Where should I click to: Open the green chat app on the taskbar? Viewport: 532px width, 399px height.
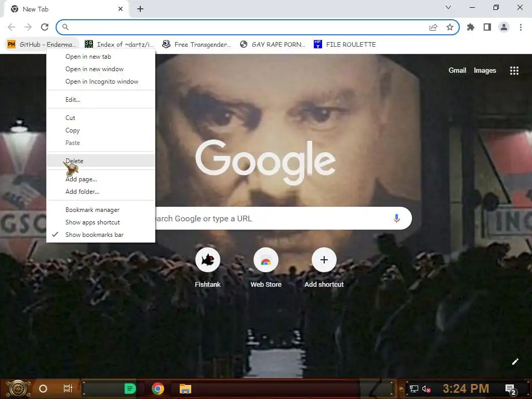point(130,389)
